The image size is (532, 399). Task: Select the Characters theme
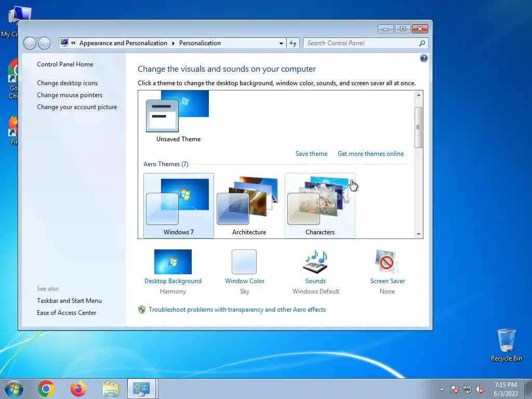click(x=320, y=206)
